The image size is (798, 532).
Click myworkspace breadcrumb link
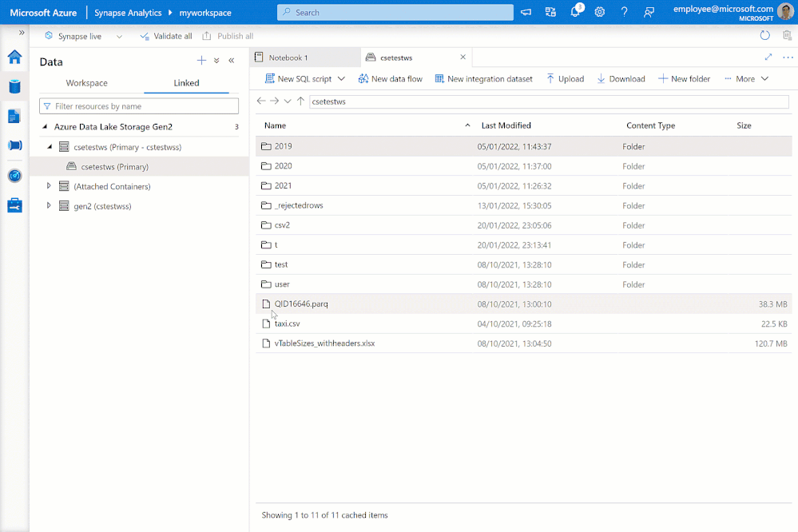click(x=205, y=13)
